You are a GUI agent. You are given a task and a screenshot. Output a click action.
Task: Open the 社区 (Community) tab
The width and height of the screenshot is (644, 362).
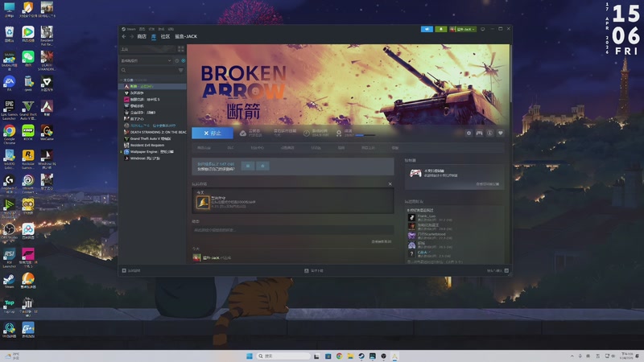tap(166, 36)
